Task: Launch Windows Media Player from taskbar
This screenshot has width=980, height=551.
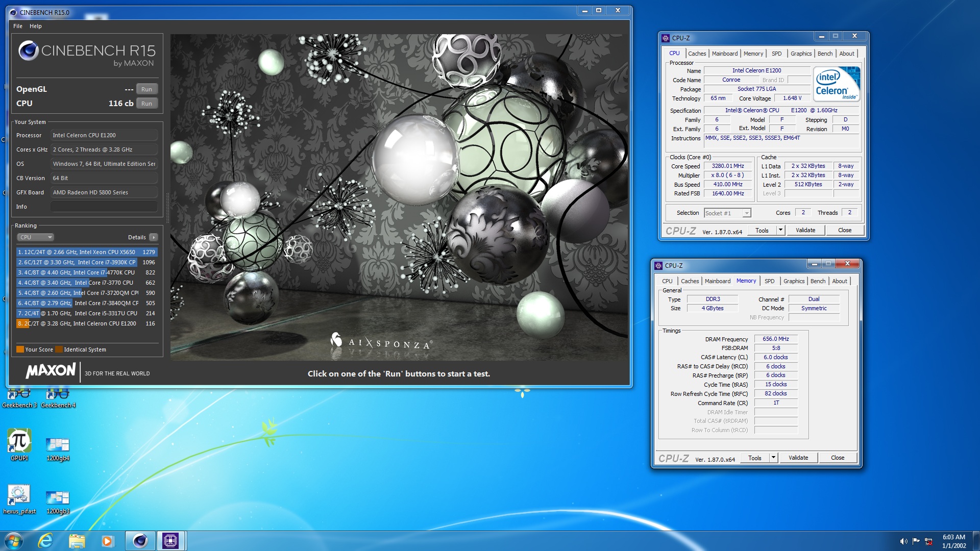Action: pyautogui.click(x=107, y=541)
